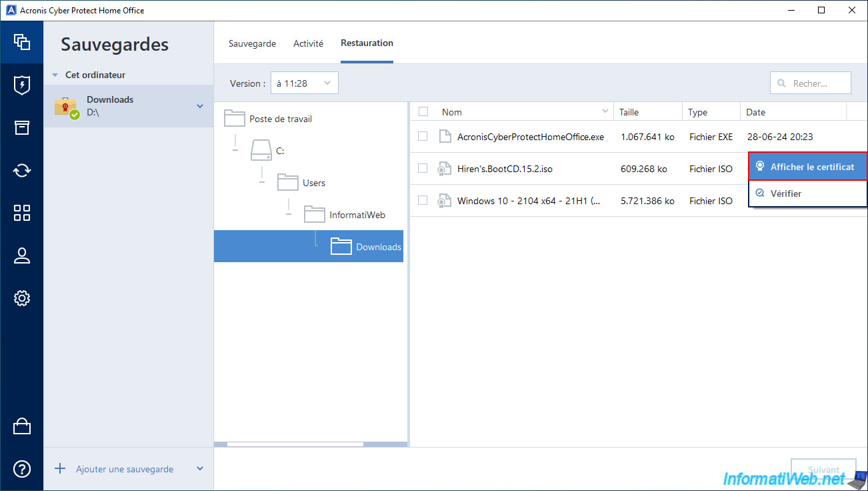
Task: Sort by the Date column header
Action: (755, 112)
